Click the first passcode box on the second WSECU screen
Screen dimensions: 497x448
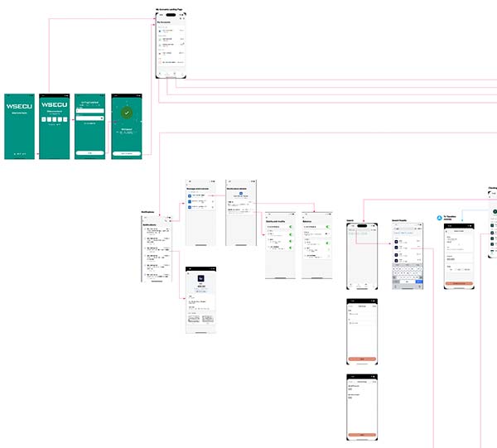[x=45, y=121]
